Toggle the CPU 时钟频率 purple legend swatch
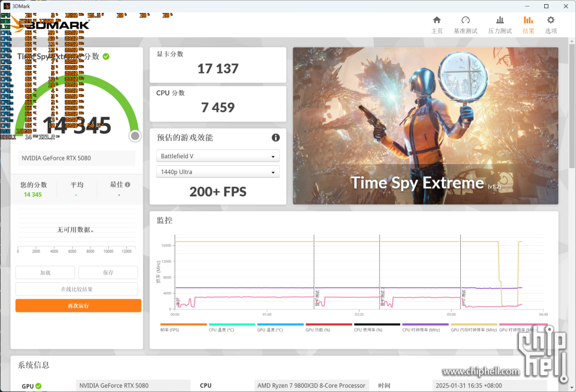The image size is (576, 392). 426,324
